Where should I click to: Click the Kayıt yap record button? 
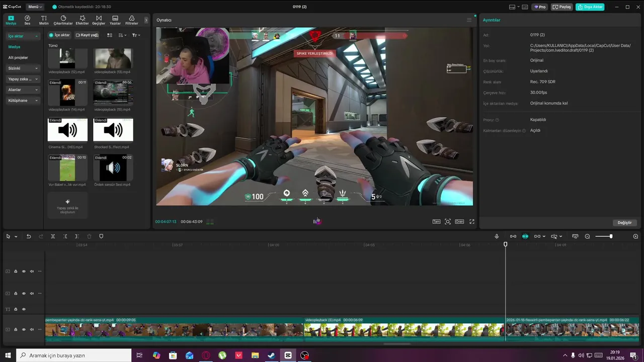87,35
